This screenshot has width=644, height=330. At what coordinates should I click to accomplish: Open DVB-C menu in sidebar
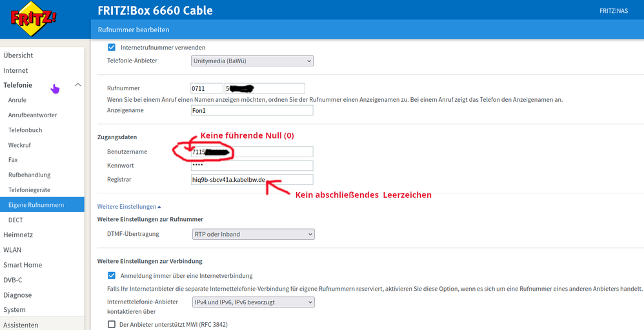coord(13,280)
